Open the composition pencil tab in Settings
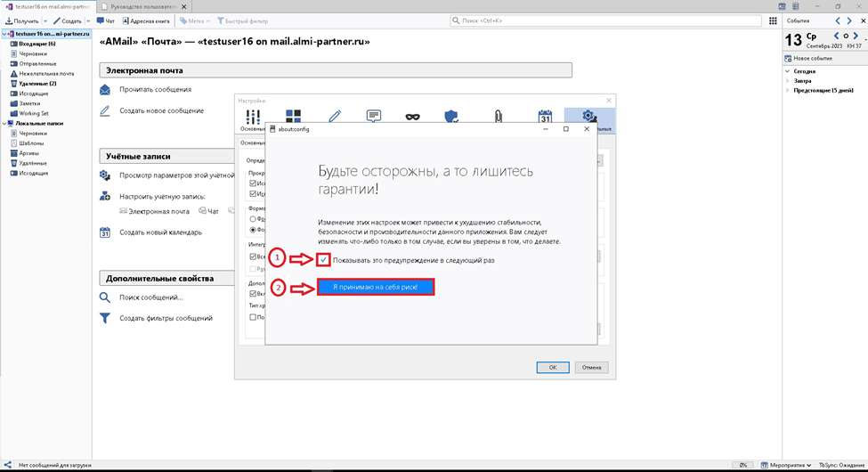The height and width of the screenshot is (472, 868). [335, 117]
